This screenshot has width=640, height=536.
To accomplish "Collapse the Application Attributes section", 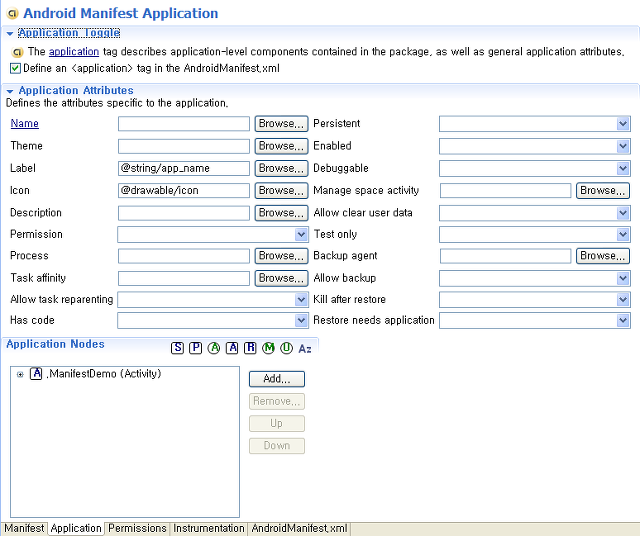I will 10,91.
